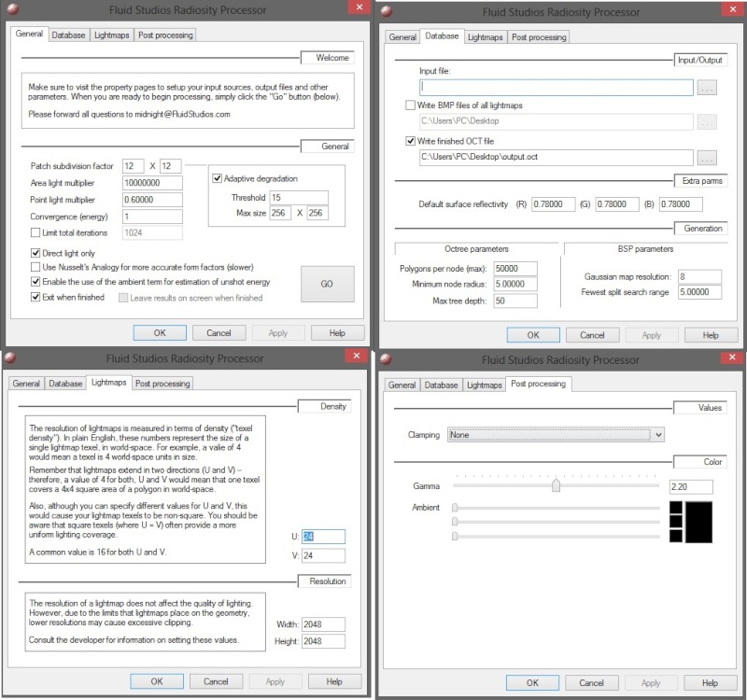Click app icon in the Database-tab window title bar
The image size is (747, 700).
[387, 11]
